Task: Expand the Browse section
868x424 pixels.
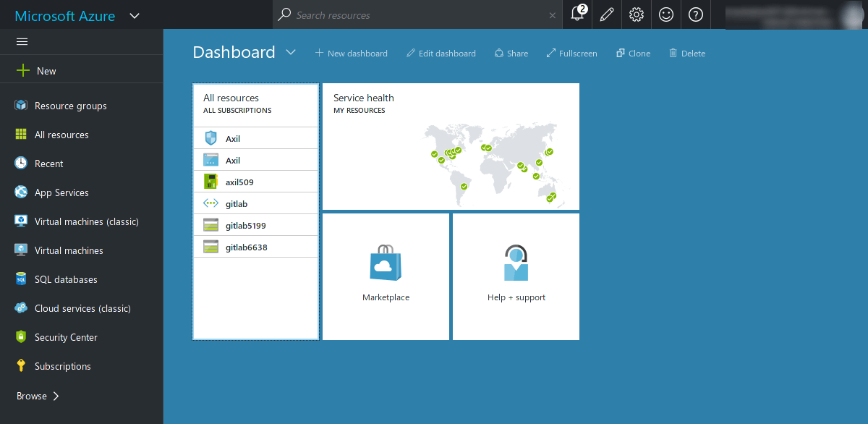Action: pyautogui.click(x=35, y=396)
